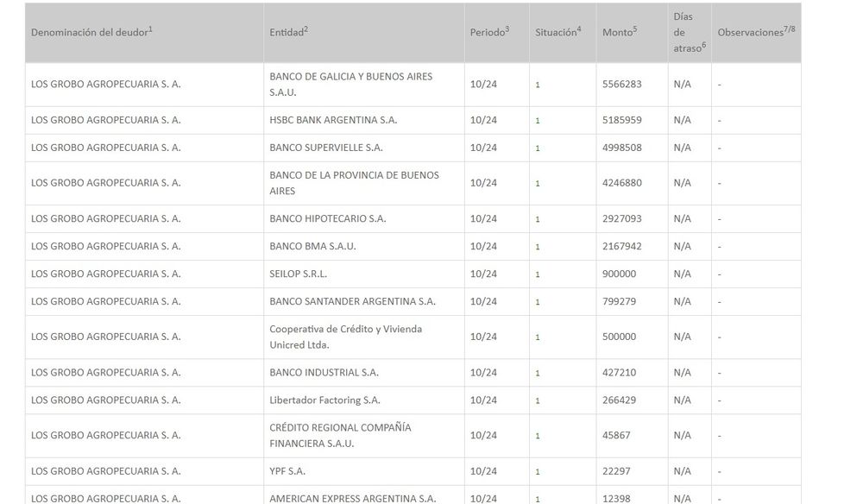Click the amount 799279

tap(619, 301)
